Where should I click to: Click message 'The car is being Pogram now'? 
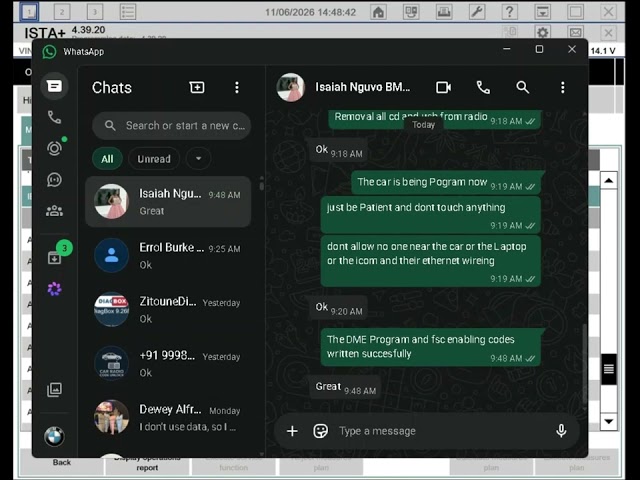[x=446, y=182]
